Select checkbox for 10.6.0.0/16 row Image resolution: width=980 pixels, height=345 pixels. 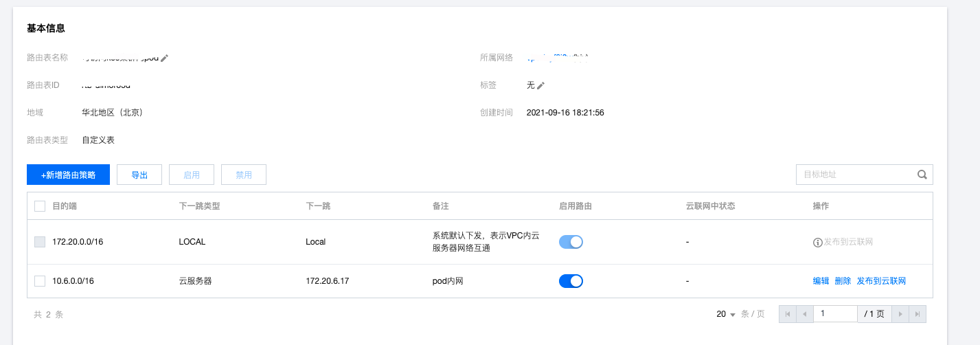point(40,281)
